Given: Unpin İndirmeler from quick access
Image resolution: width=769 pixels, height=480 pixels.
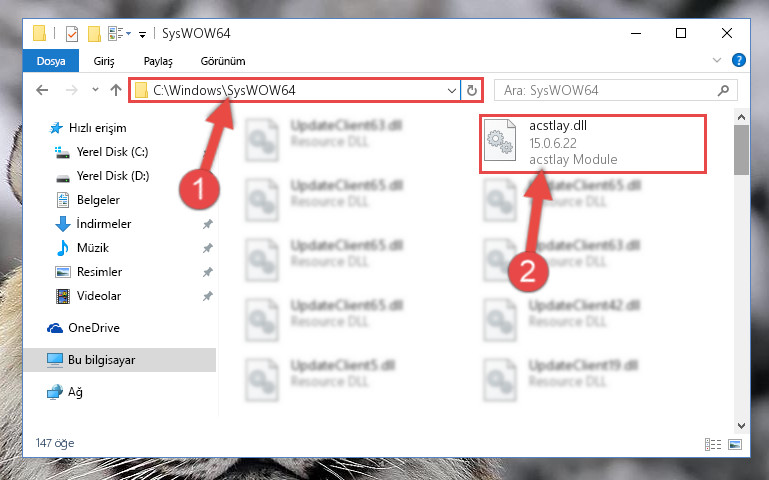Looking at the screenshot, I should point(208,224).
